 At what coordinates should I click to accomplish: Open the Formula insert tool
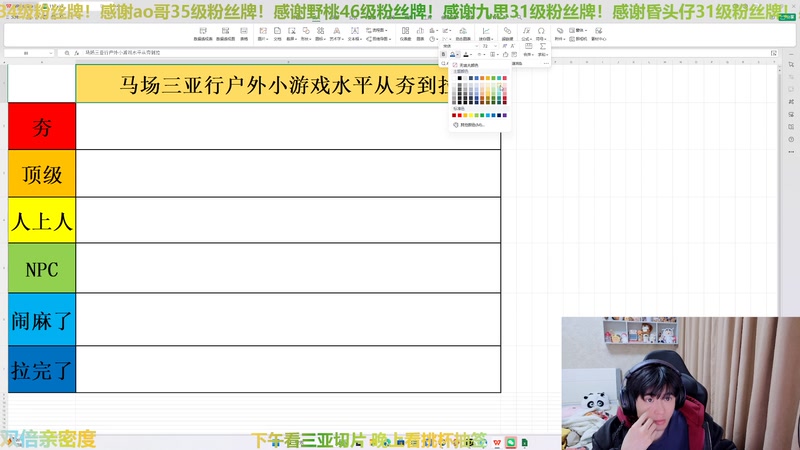527,34
